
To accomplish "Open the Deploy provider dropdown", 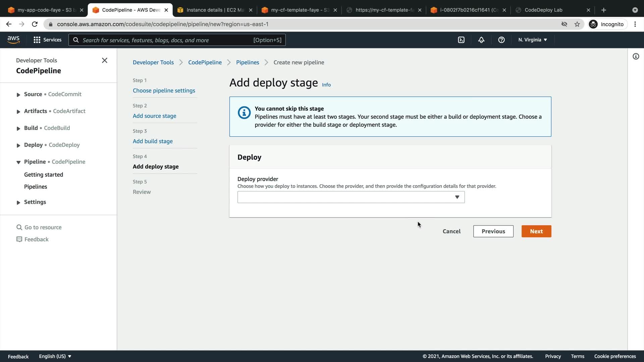I will click(x=351, y=197).
